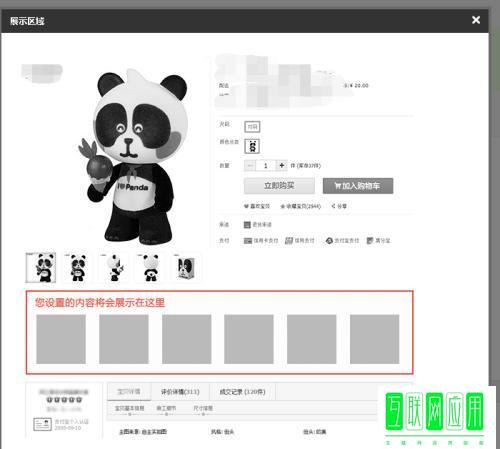500x449 pixels.
Task: Click the 集分宝 payment icon
Action: (x=370, y=240)
